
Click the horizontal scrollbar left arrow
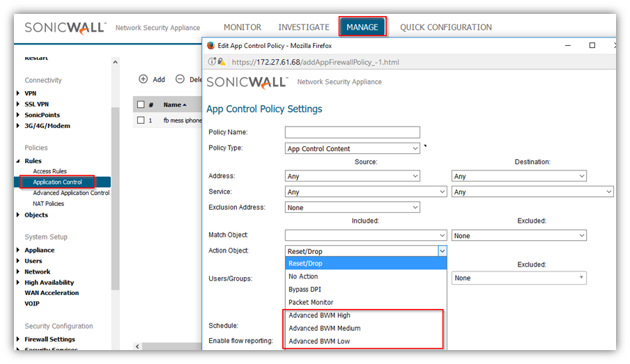pos(137,347)
